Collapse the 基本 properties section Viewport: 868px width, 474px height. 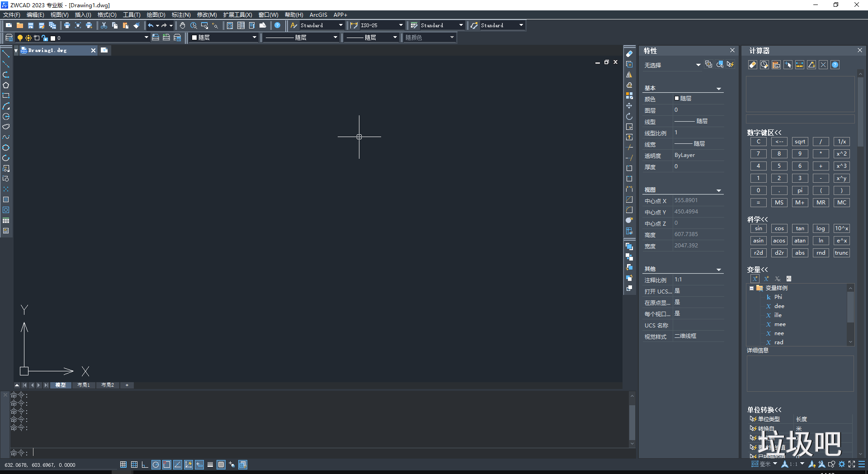coord(718,89)
